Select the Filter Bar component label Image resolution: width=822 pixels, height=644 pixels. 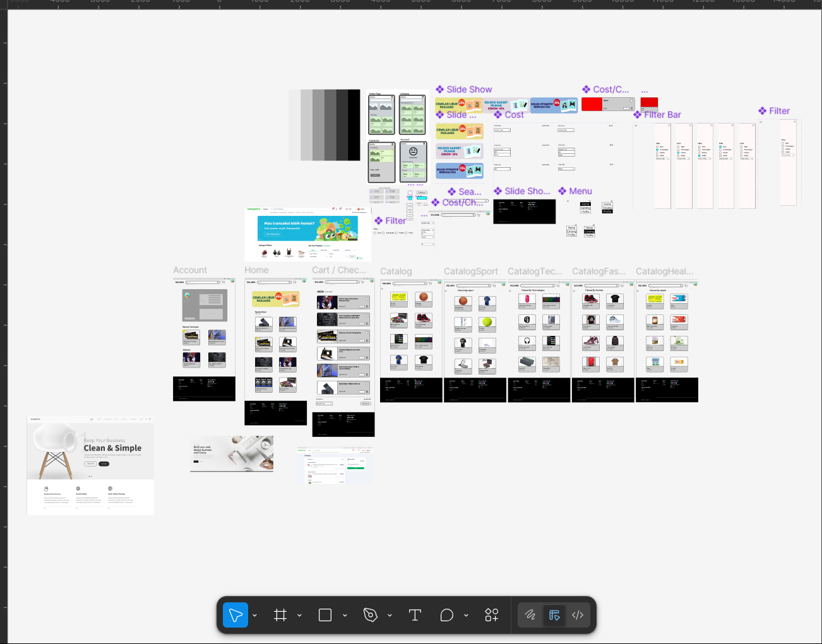662,115
